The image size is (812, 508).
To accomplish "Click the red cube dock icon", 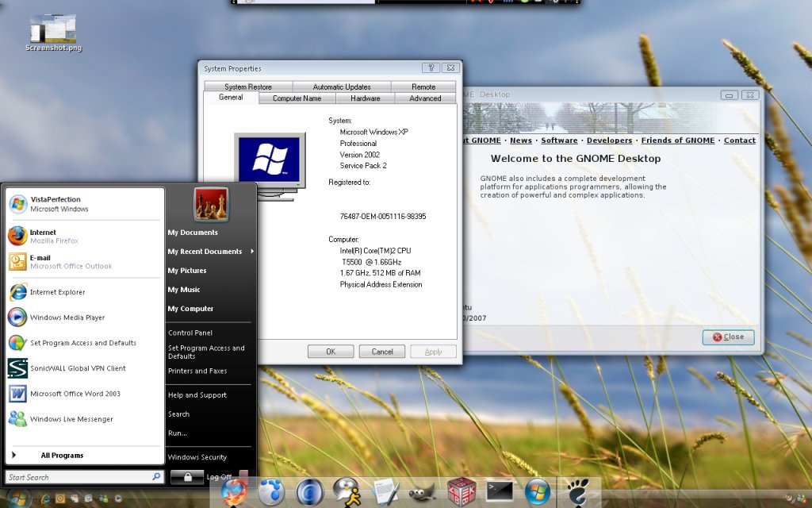I will click(x=462, y=492).
